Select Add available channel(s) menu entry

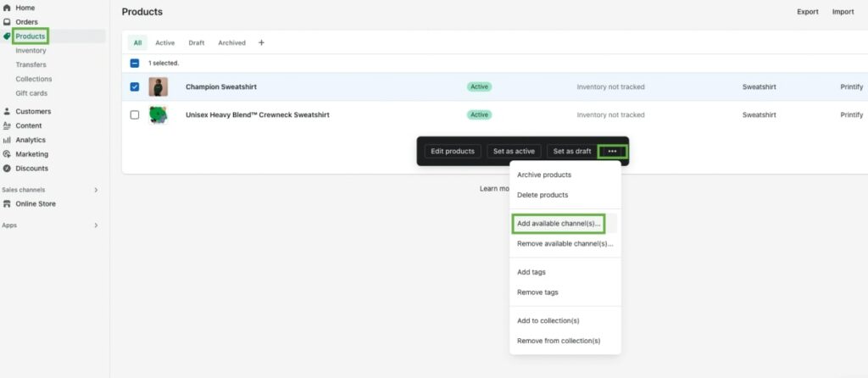(x=559, y=224)
